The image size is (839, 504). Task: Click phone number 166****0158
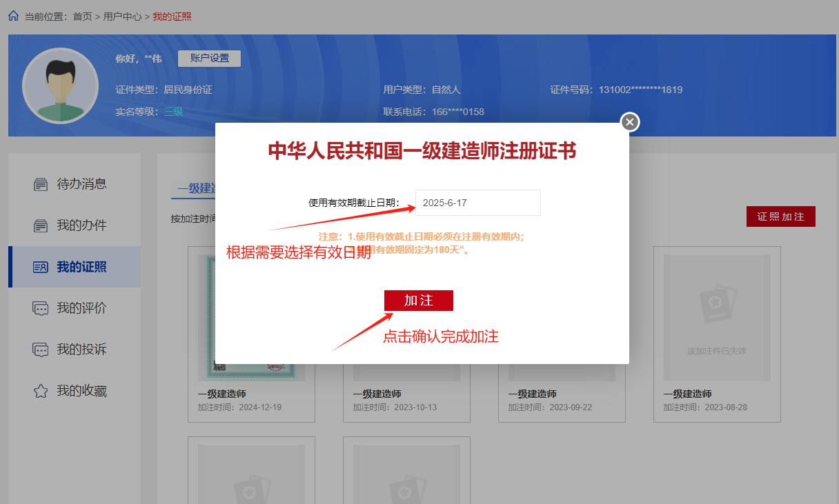coord(458,112)
